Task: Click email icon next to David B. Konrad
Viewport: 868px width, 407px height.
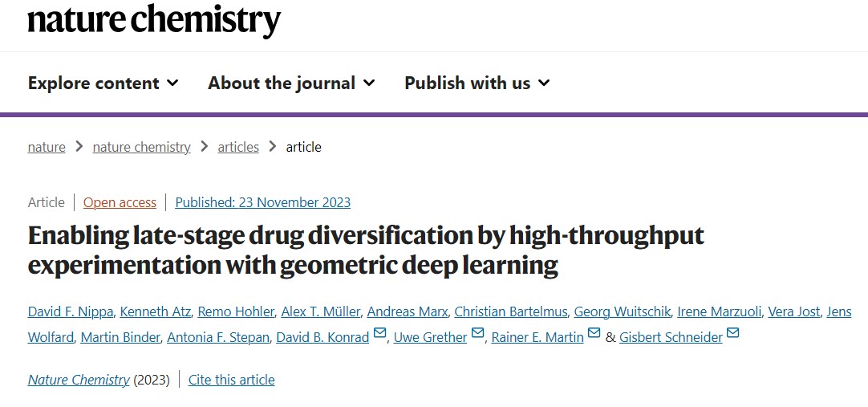Action: 379,333
